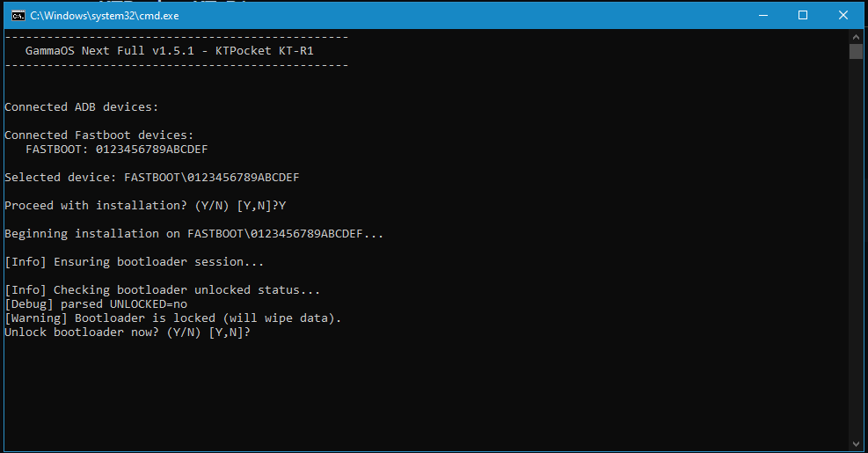Maximize the cmd.exe window
The width and height of the screenshot is (868, 453).
pyautogui.click(x=803, y=16)
